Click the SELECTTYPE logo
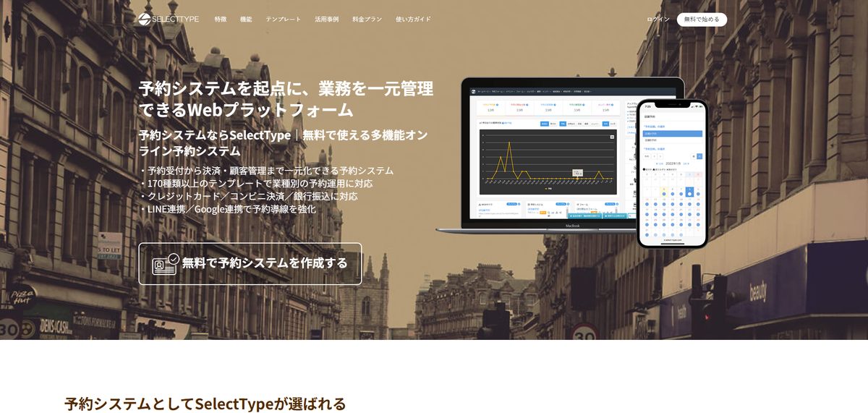This screenshot has width=868, height=413. pyautogui.click(x=169, y=19)
